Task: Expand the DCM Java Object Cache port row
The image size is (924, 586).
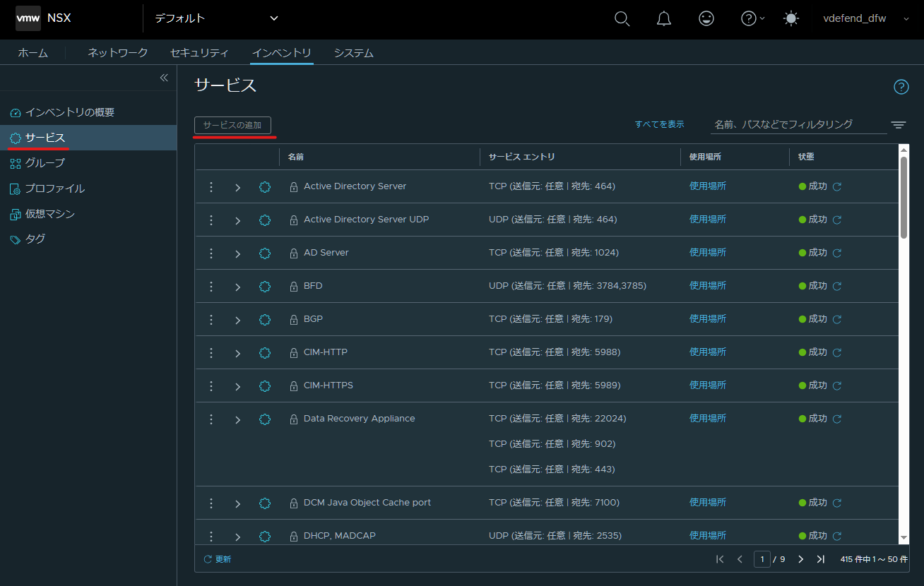Action: [238, 503]
